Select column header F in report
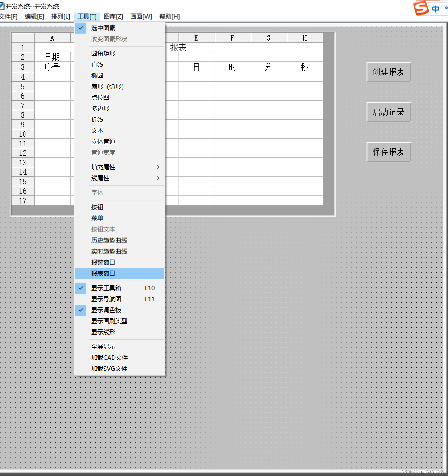This screenshot has height=476, width=448. 233,38
